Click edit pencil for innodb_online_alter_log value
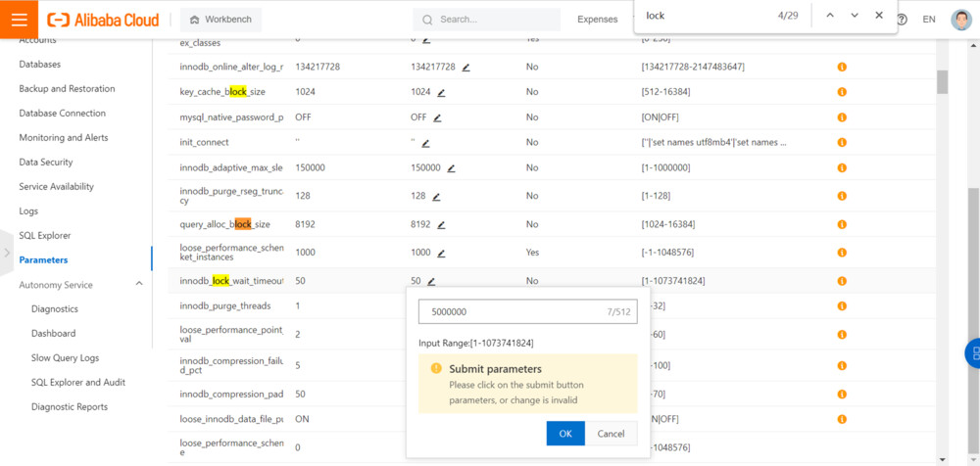980x466 pixels. (x=465, y=68)
